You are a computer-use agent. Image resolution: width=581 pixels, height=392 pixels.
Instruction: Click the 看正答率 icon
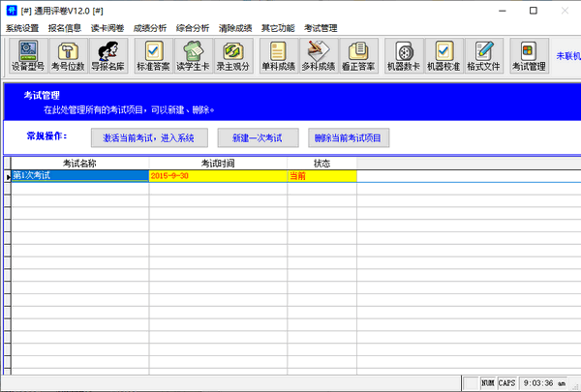[358, 56]
